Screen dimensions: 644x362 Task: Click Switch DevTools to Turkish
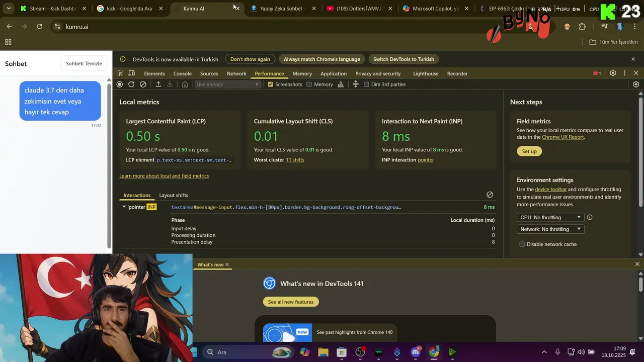(x=404, y=59)
